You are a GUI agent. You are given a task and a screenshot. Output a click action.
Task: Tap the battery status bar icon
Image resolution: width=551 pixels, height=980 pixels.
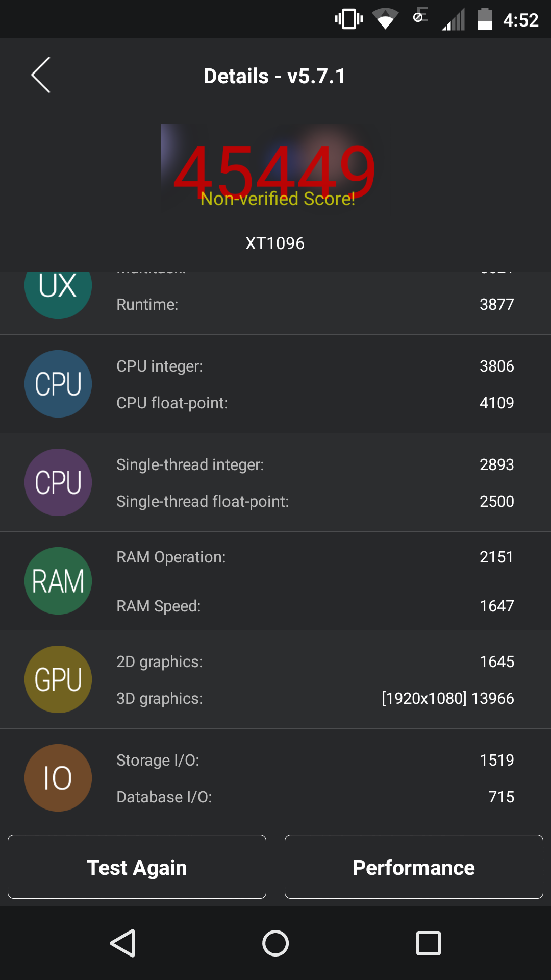click(x=484, y=19)
